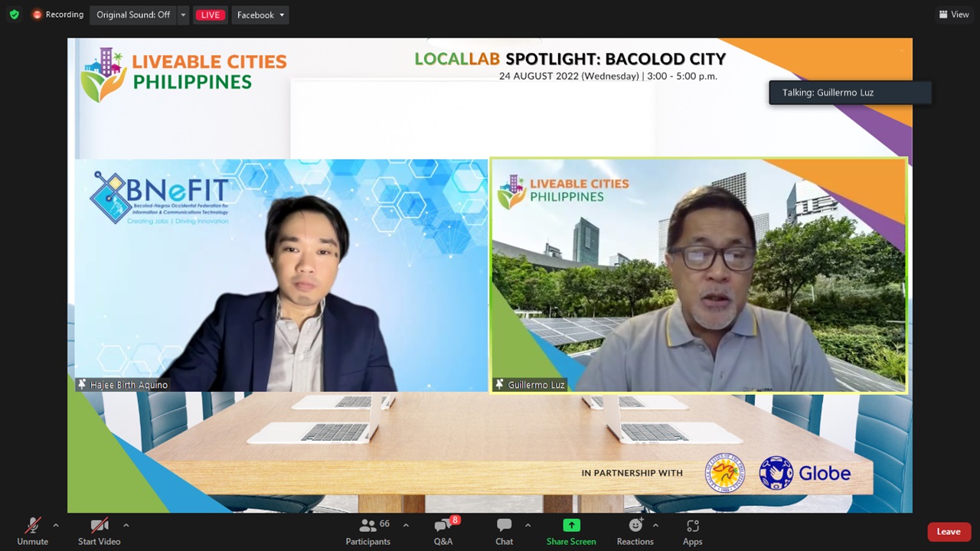The width and height of the screenshot is (980, 551).
Task: Click the BNeFIT logo in Hajee's background
Action: tap(159, 198)
